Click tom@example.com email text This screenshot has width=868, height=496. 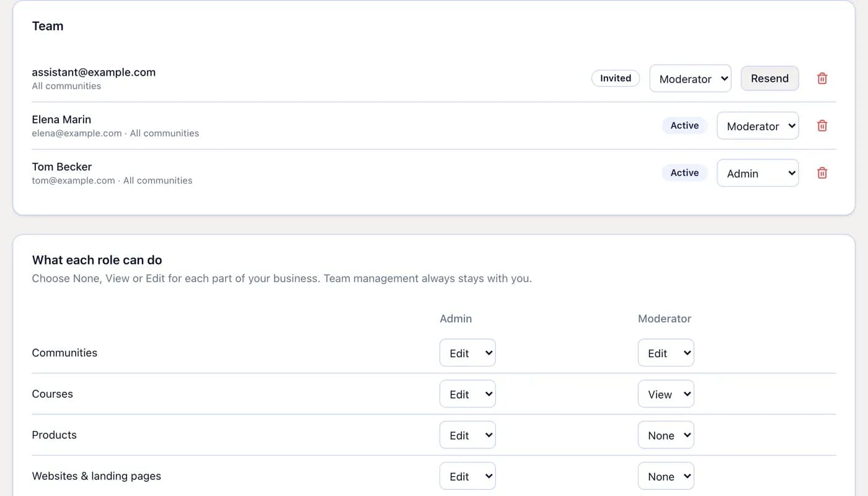click(x=73, y=180)
